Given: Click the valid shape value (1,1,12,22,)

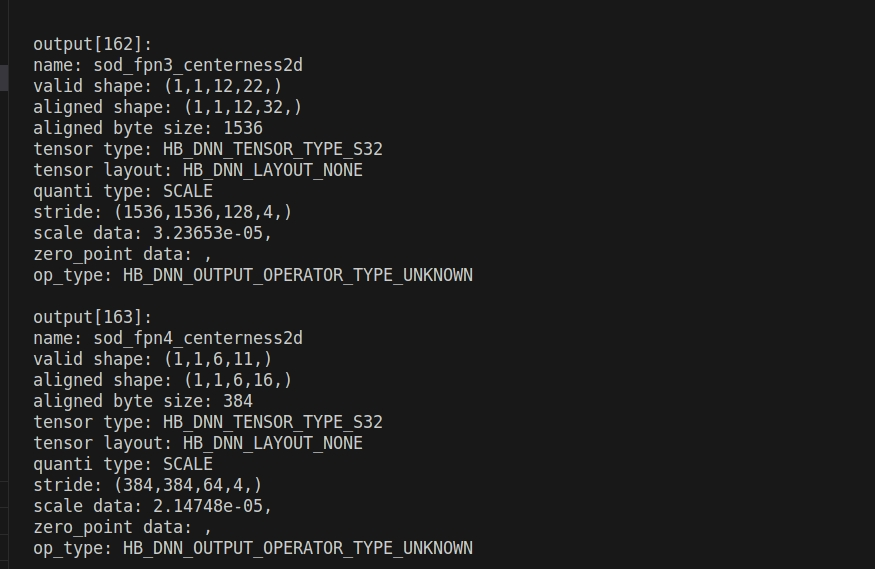Looking at the screenshot, I should pyautogui.click(x=222, y=86).
